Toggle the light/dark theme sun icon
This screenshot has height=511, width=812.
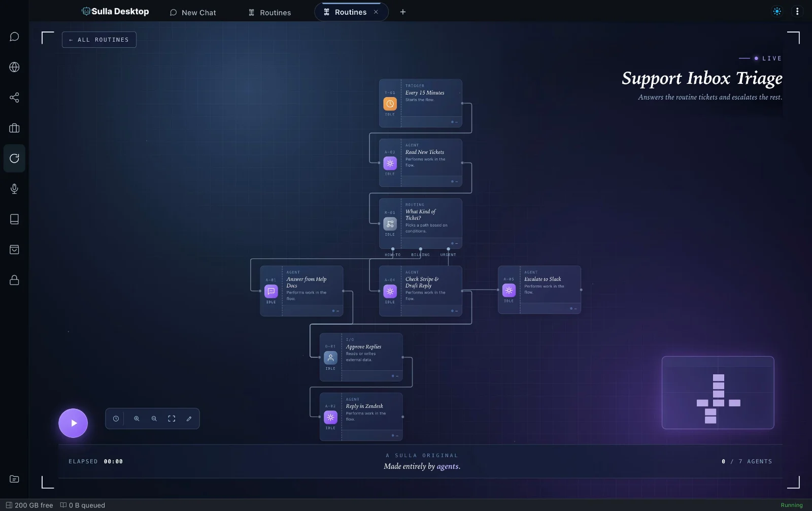tap(777, 12)
